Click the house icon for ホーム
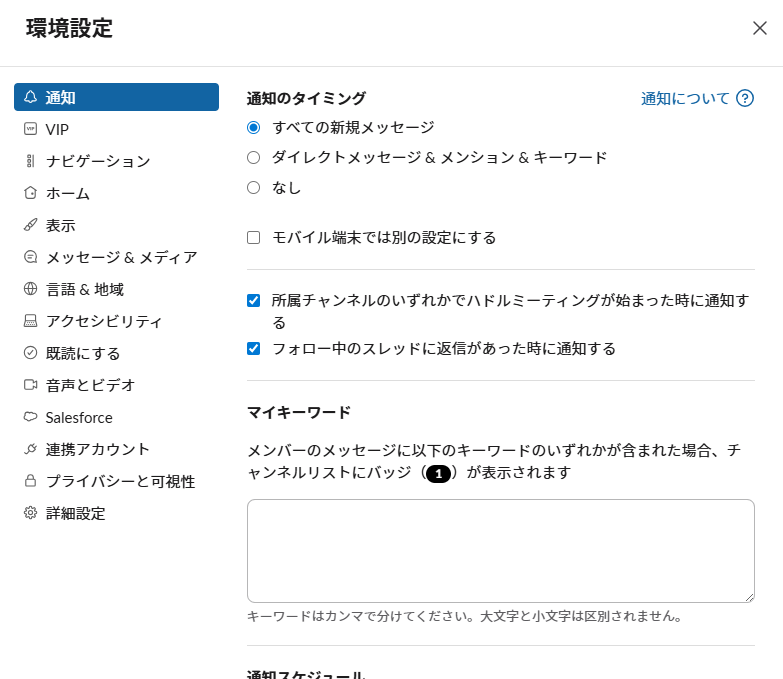This screenshot has width=783, height=679. [x=30, y=193]
